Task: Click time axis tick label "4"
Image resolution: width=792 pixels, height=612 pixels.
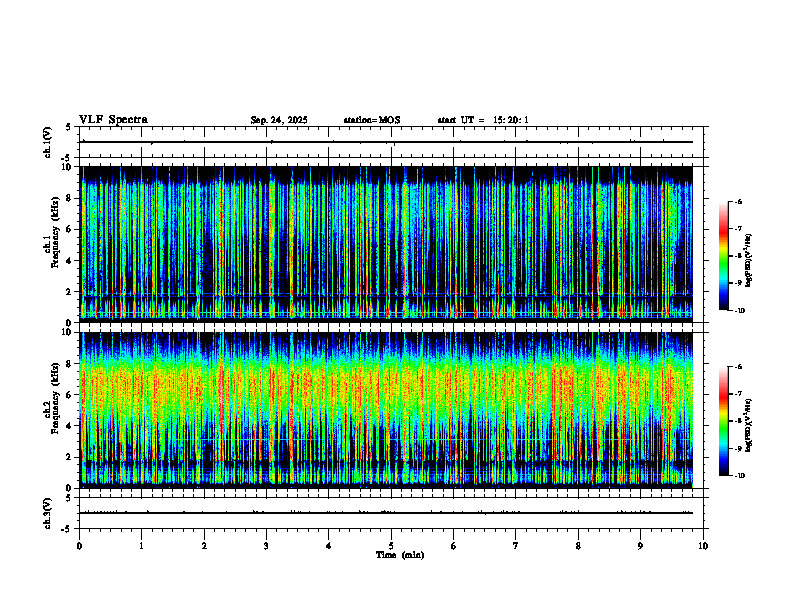Action: (329, 546)
